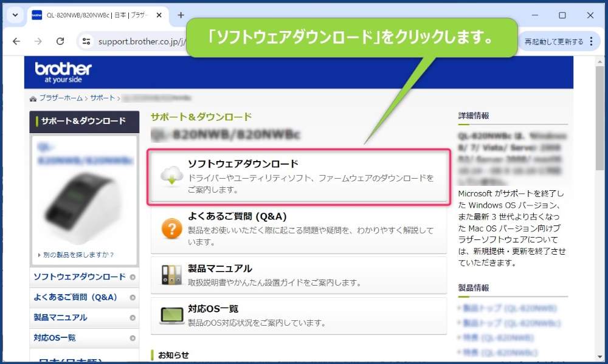The image size is (608, 364).
Task: Click the green サポート&ダウンロード page title
Action: [201, 117]
